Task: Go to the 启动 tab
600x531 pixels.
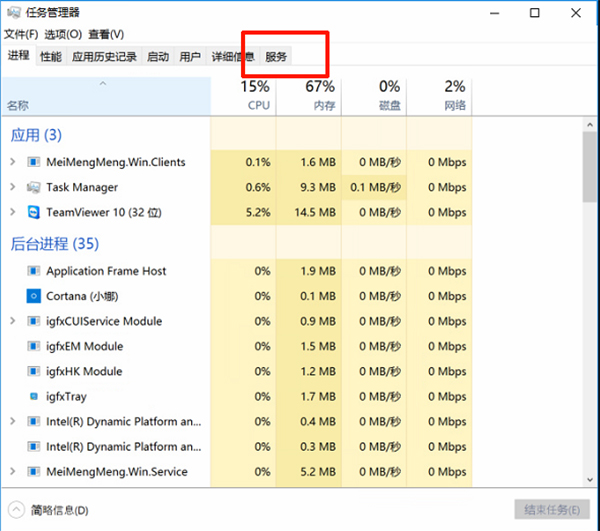Action: coord(158,57)
